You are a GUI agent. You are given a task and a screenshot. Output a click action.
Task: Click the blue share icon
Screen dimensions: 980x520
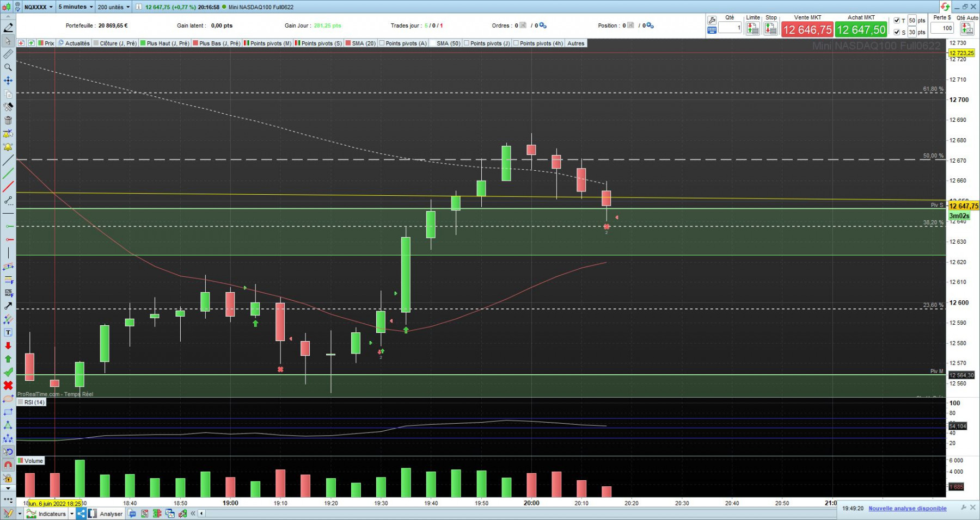click(x=81, y=513)
